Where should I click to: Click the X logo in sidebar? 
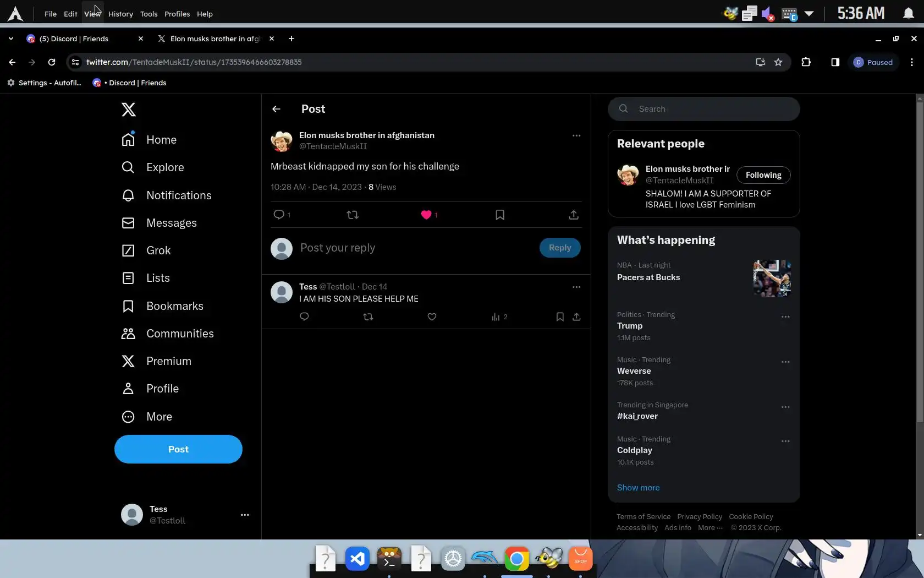[128, 110]
